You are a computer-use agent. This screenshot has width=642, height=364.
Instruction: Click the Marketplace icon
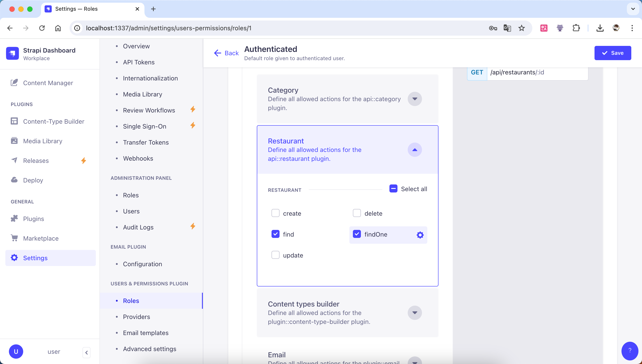pyautogui.click(x=14, y=238)
